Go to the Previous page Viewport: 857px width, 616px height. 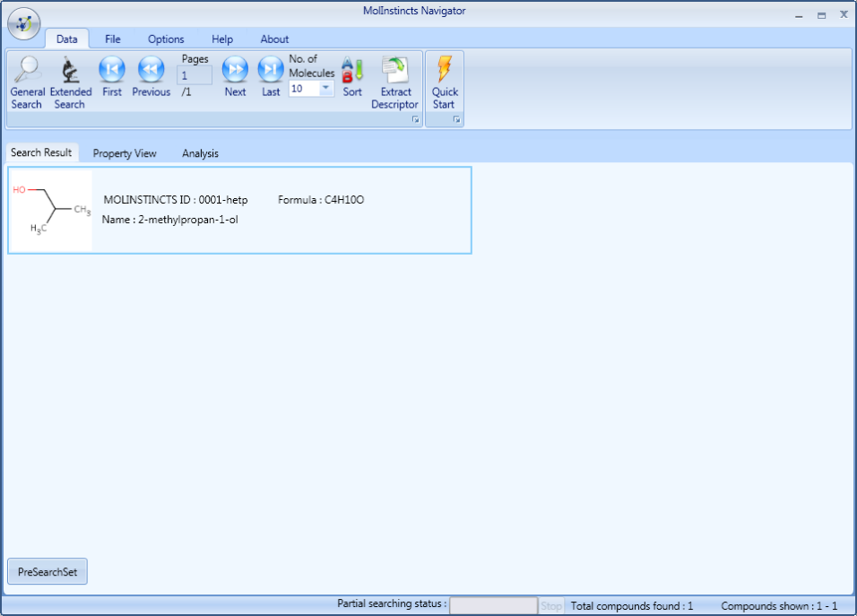click(x=151, y=77)
